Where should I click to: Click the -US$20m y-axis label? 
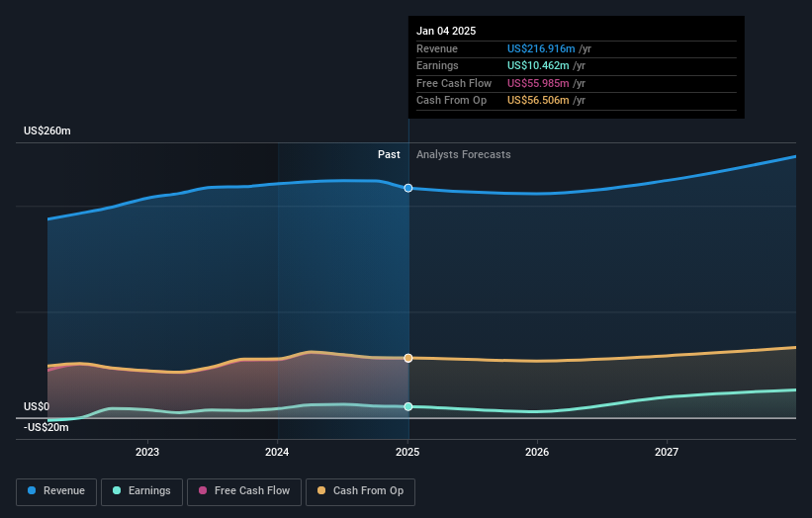[46, 427]
